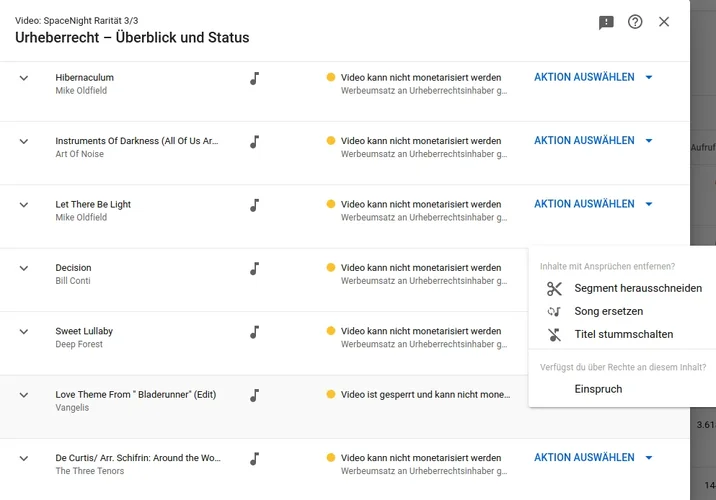
Task: Click the scissors icon for Segment herausschneiden
Action: click(554, 289)
